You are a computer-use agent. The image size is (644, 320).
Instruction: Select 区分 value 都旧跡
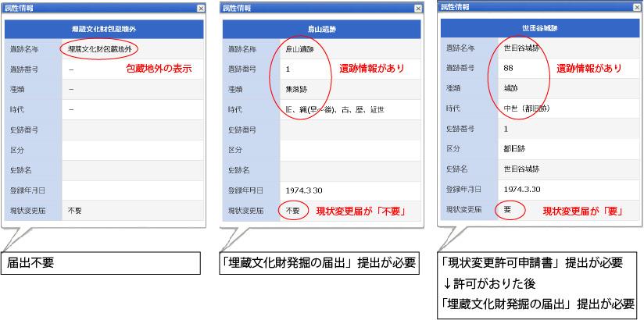[514, 149]
